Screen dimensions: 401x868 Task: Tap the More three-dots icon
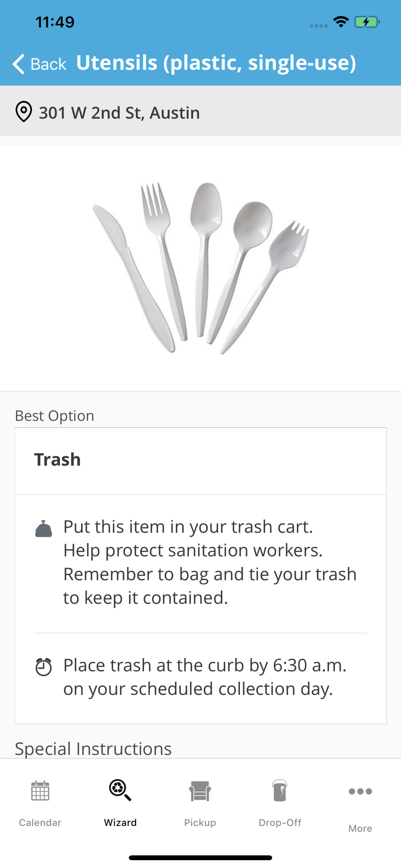coord(360,791)
